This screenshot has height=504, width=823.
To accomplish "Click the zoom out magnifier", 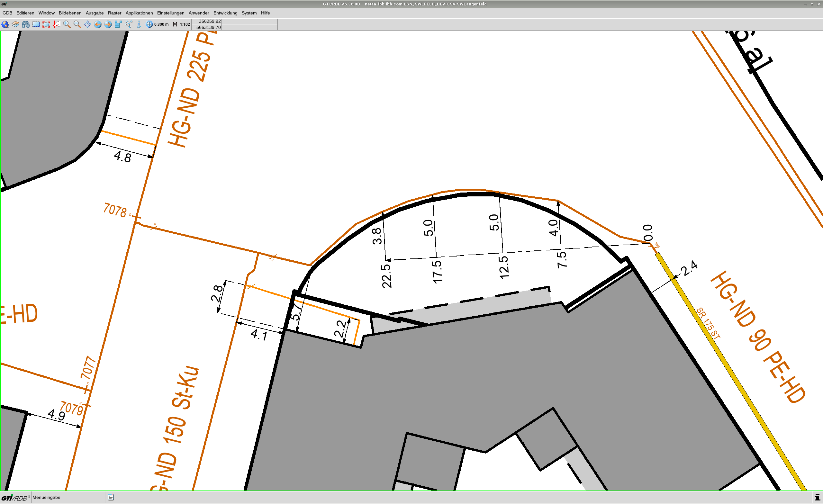I will (x=77, y=24).
